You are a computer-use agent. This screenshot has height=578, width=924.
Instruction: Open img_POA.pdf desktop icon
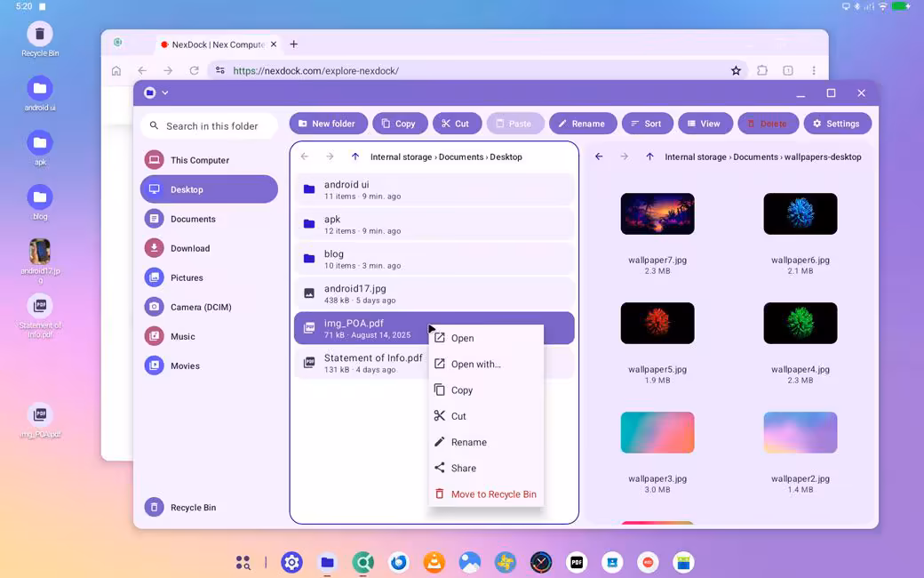point(39,414)
